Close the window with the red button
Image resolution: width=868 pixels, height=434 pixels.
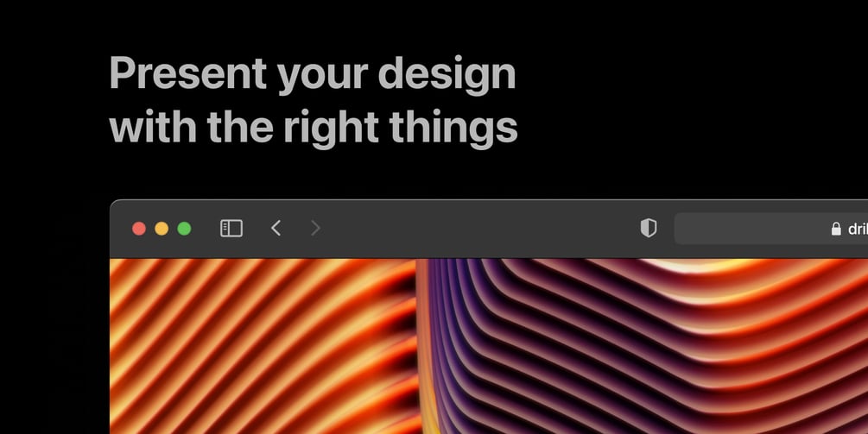coord(139,229)
